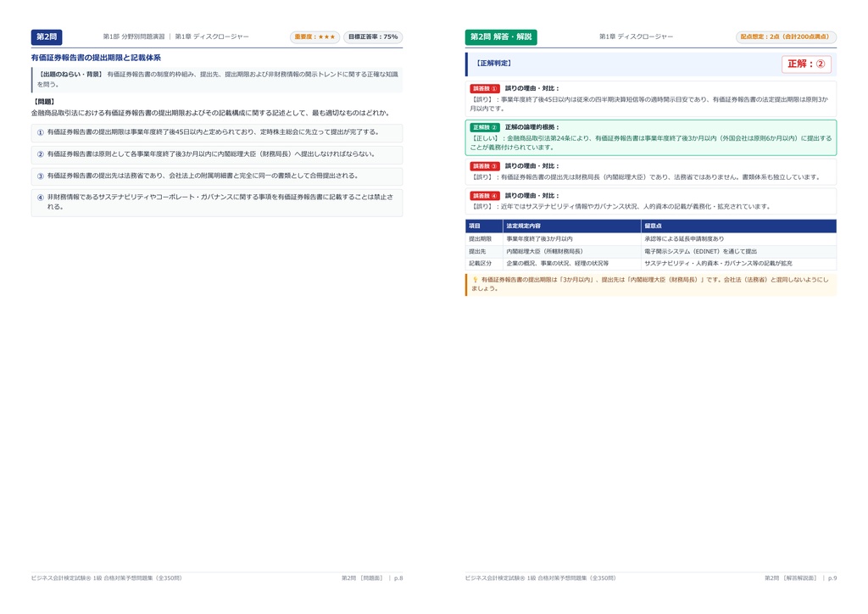Click the 目標正答率:75% pill

373,37
